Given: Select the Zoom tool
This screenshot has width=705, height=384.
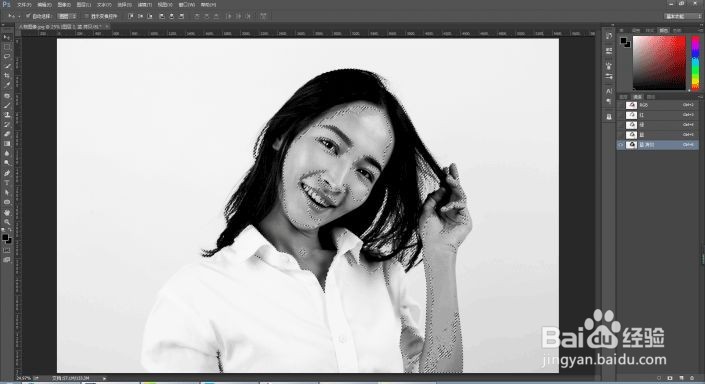Looking at the screenshot, I should pyautogui.click(x=7, y=222).
